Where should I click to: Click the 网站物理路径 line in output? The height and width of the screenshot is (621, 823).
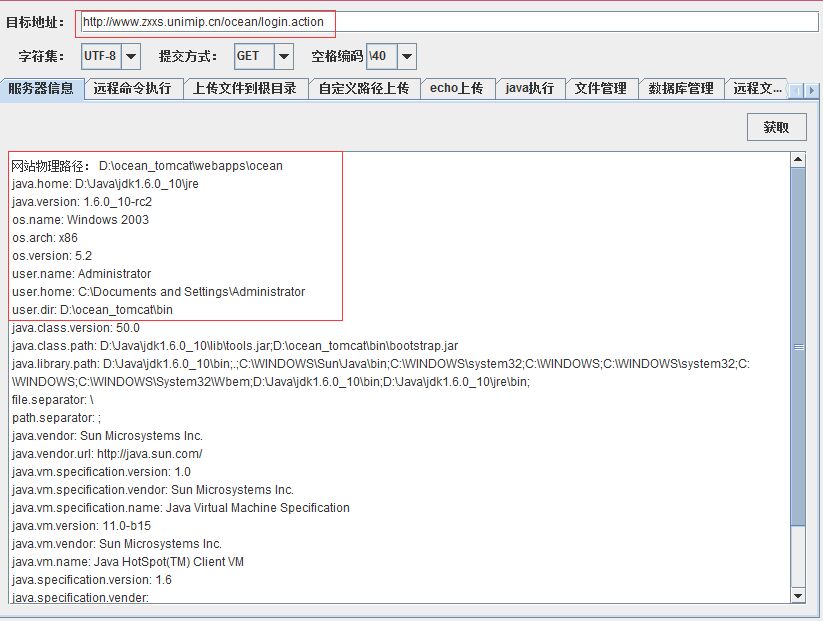[x=147, y=166]
